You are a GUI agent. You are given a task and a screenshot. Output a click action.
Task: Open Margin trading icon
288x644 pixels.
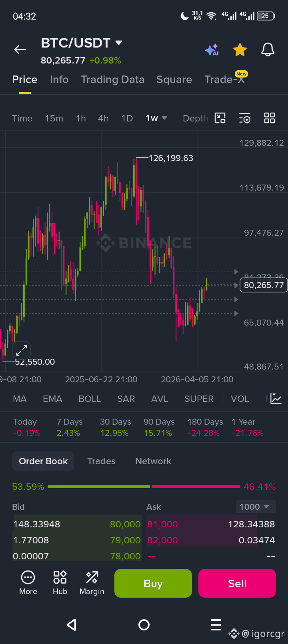[x=92, y=584]
